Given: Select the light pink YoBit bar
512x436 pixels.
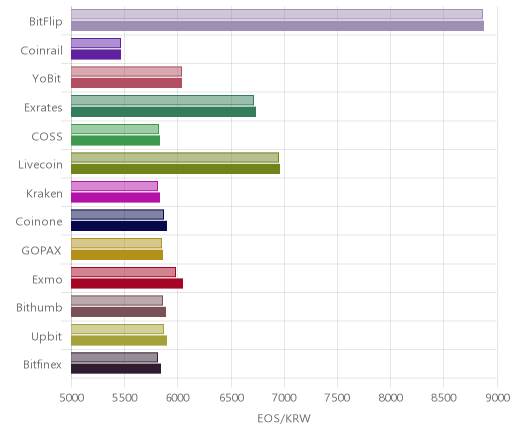Looking at the screenshot, I should click(x=126, y=72).
